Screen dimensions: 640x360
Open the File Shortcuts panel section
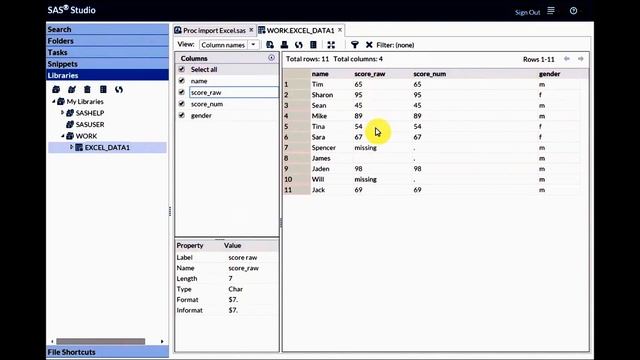pos(107,352)
